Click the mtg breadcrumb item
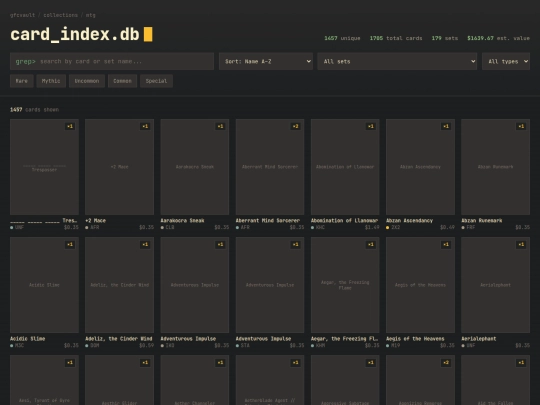Viewport: 540px width, 405px height. tap(91, 15)
